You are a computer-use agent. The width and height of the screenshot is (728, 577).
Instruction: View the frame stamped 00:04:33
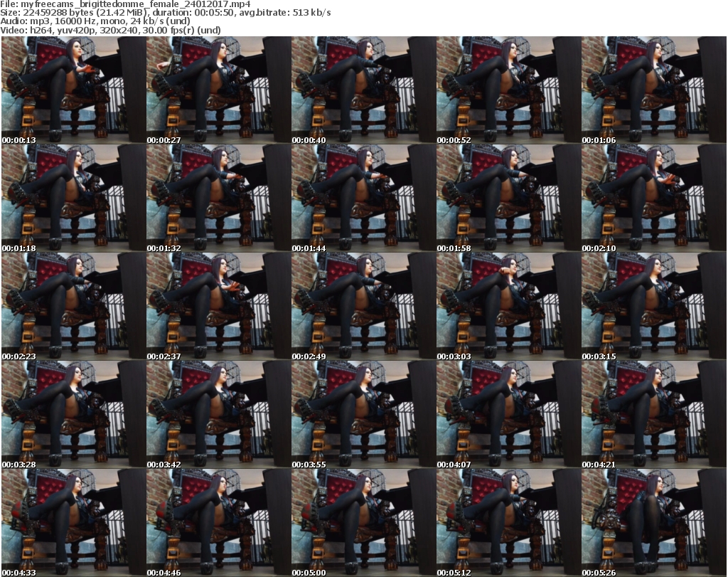(x=73, y=523)
